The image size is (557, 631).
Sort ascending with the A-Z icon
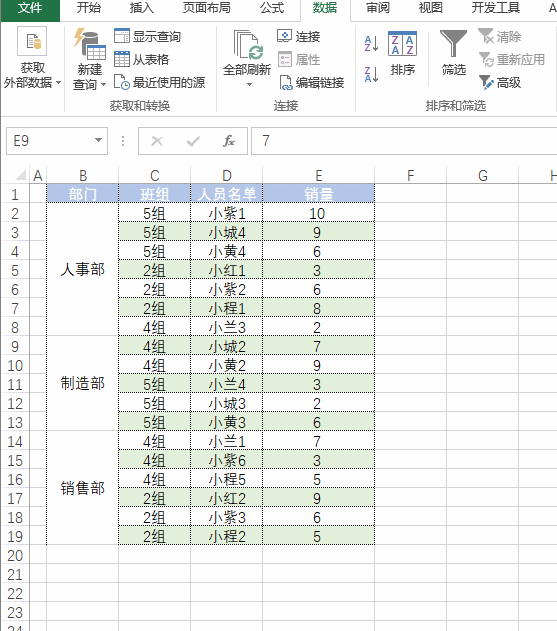coord(371,43)
